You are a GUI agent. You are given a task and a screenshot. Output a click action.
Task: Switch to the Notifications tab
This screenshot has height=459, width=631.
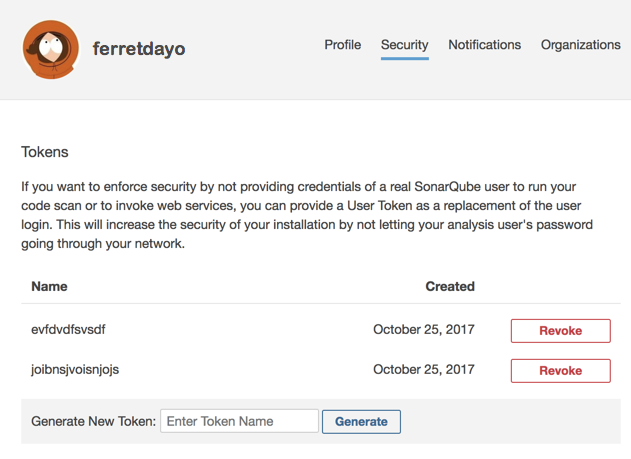pyautogui.click(x=484, y=45)
